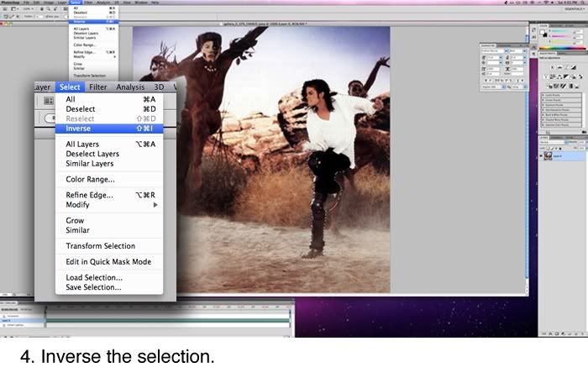Open the File menu in the top bar
Screen dimensions: 588x373
[26, 3]
